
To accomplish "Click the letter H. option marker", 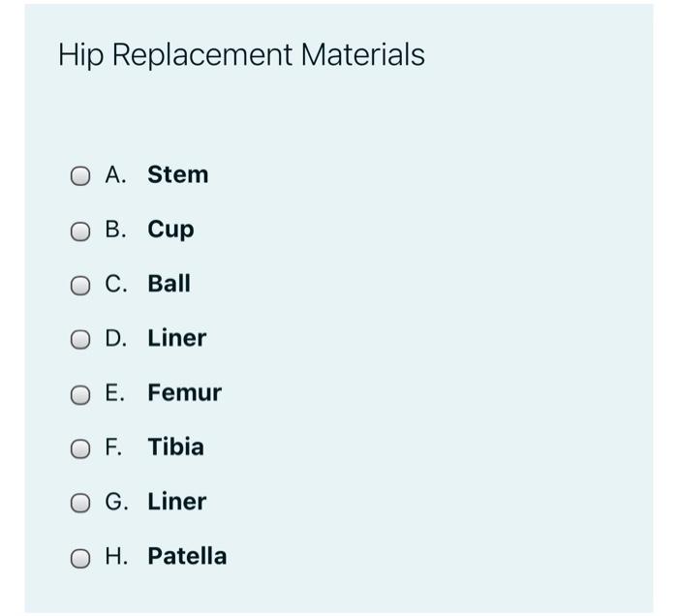I will [x=116, y=556].
